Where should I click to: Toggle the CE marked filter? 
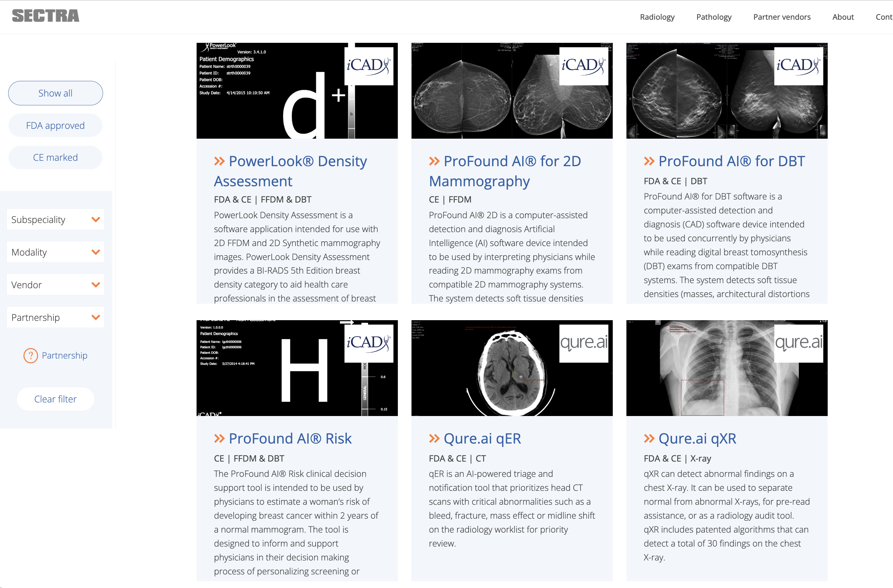(x=55, y=157)
